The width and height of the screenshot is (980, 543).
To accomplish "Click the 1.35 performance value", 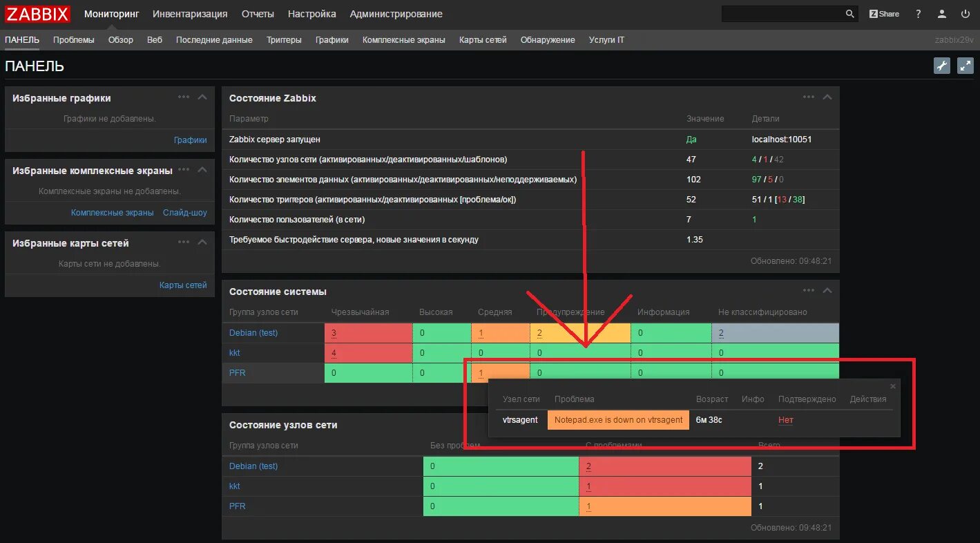I will pyautogui.click(x=695, y=240).
